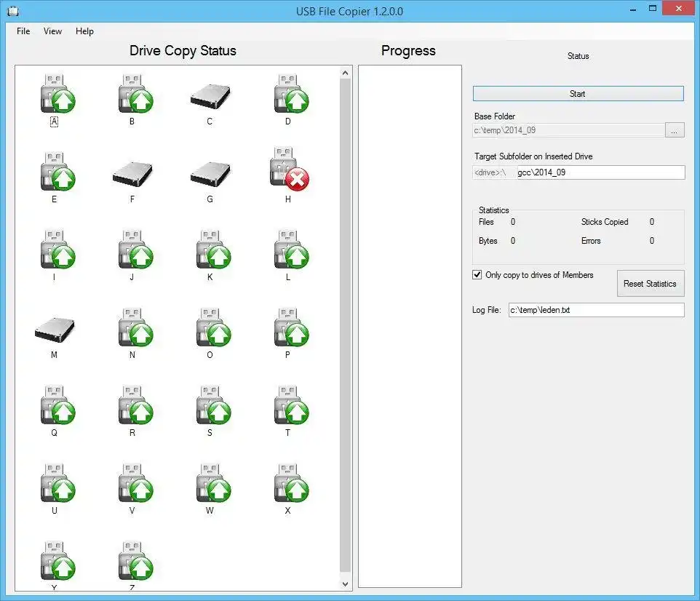This screenshot has height=601, width=700.
Task: Select the USB drive Q icon
Action: coord(57,405)
